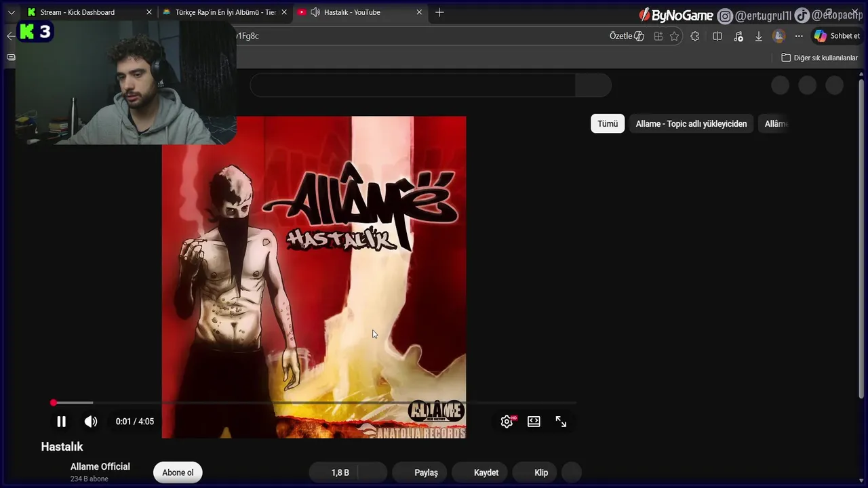This screenshot has height=488, width=868.
Task: Mute the video volume speaker icon
Action: pyautogui.click(x=91, y=422)
